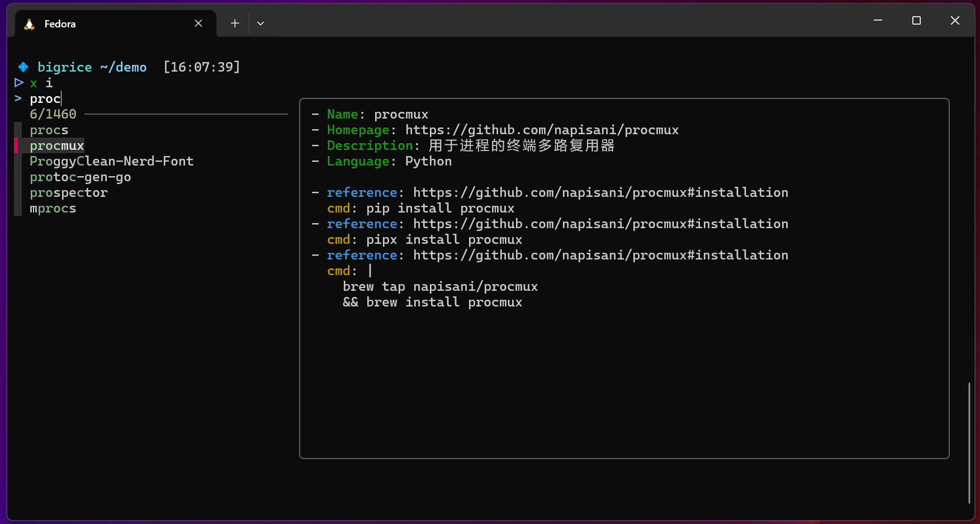Click the 'Name: procmux' line
980x524 pixels.
[x=370, y=115]
